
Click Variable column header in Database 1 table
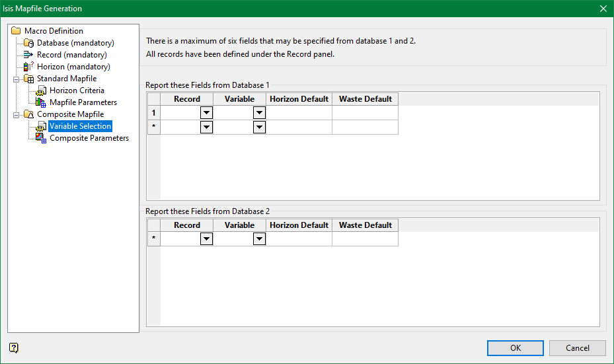[240, 99]
